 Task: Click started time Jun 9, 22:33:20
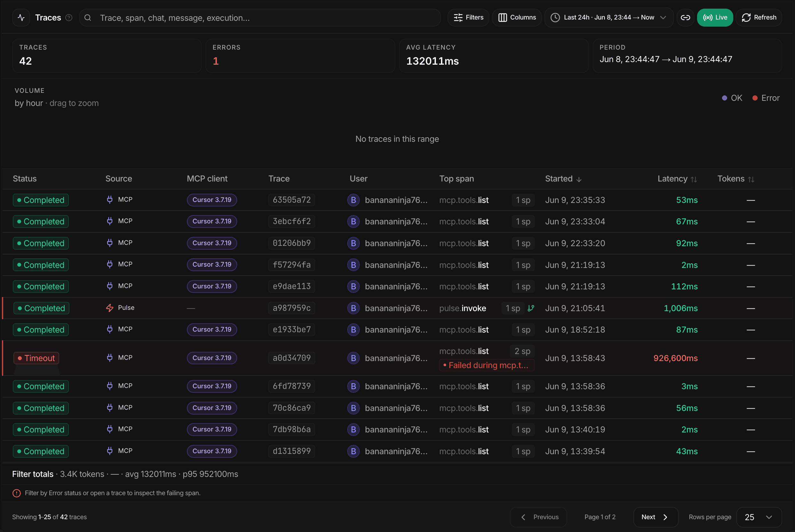coord(575,243)
